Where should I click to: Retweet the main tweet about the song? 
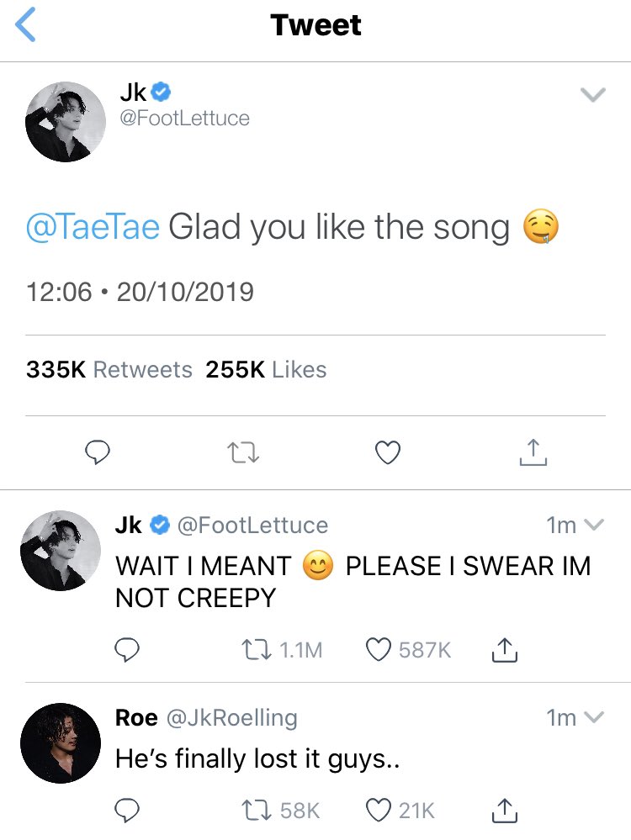(x=243, y=452)
